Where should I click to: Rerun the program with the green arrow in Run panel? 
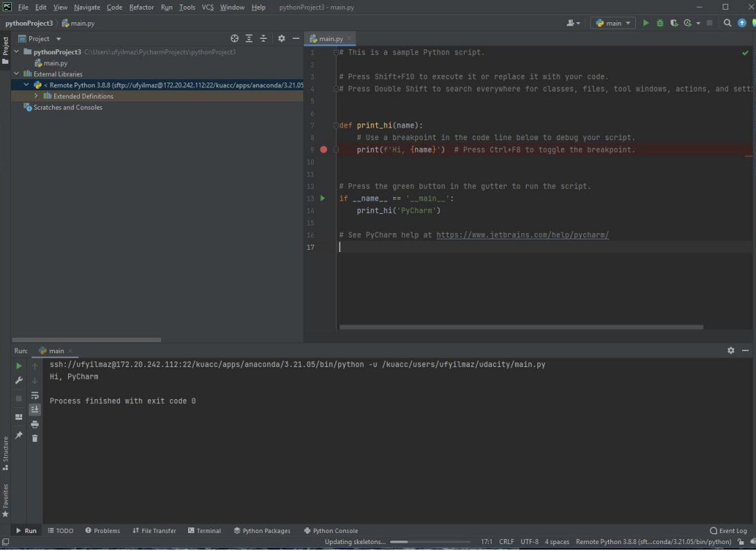(x=18, y=365)
